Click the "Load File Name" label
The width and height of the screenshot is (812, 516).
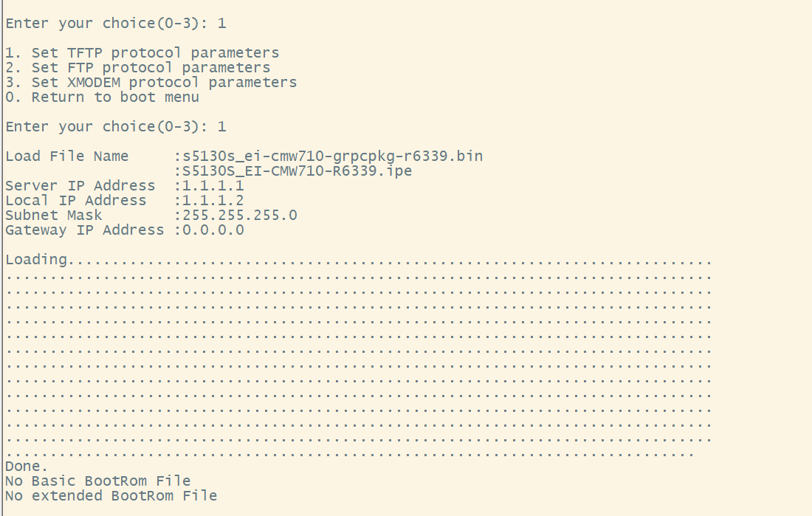[66, 156]
